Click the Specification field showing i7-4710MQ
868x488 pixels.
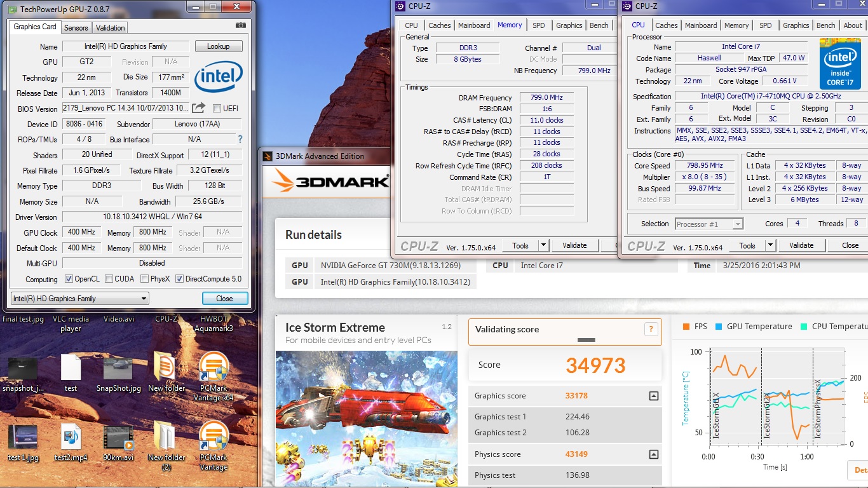click(770, 97)
